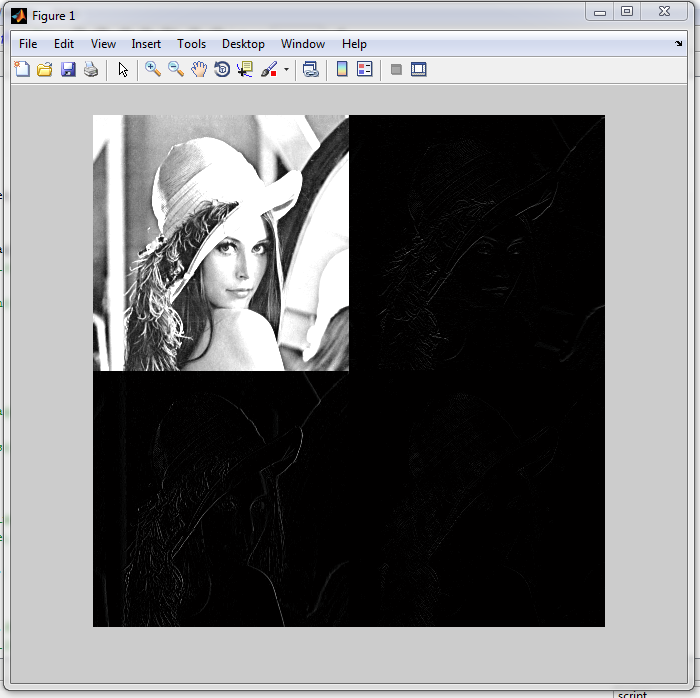Click the Hide Plot Tools icon
Screen dimensions: 700x698
click(x=396, y=70)
